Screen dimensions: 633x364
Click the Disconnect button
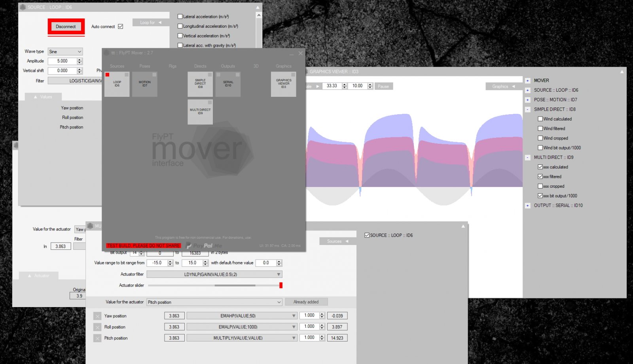[x=66, y=26]
